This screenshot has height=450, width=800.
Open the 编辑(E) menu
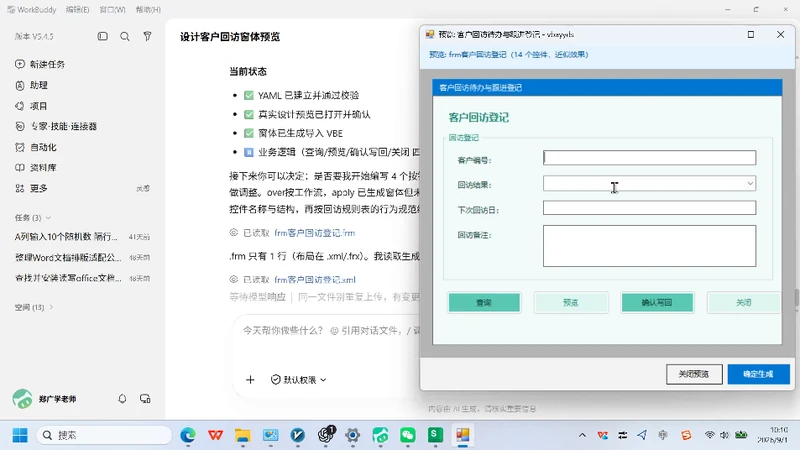[78, 10]
